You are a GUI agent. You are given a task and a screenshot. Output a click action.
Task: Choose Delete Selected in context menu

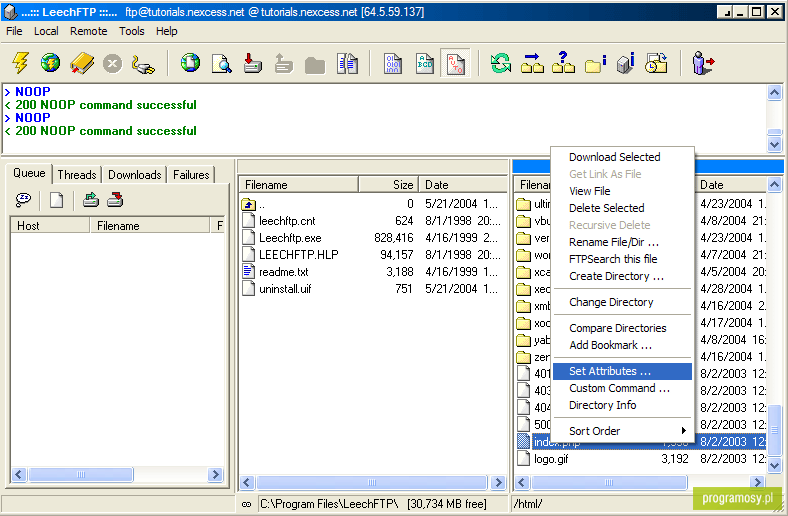tap(622, 209)
